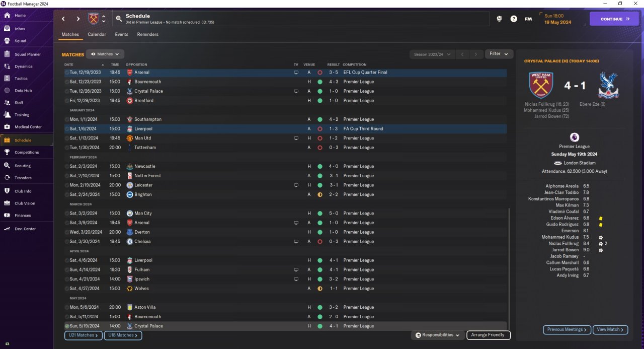
Task: Switch to the Reminders tab
Action: [148, 35]
